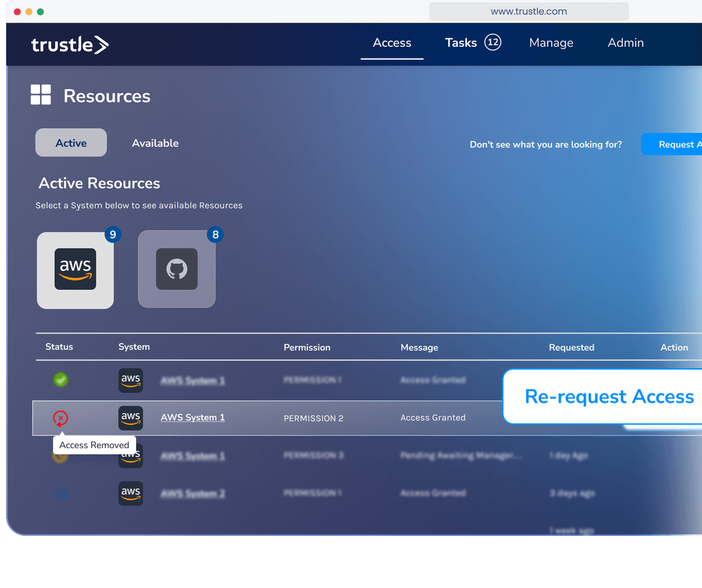Image resolution: width=702 pixels, height=588 pixels.
Task: Switch to the Active resources tab
Action: point(71,143)
